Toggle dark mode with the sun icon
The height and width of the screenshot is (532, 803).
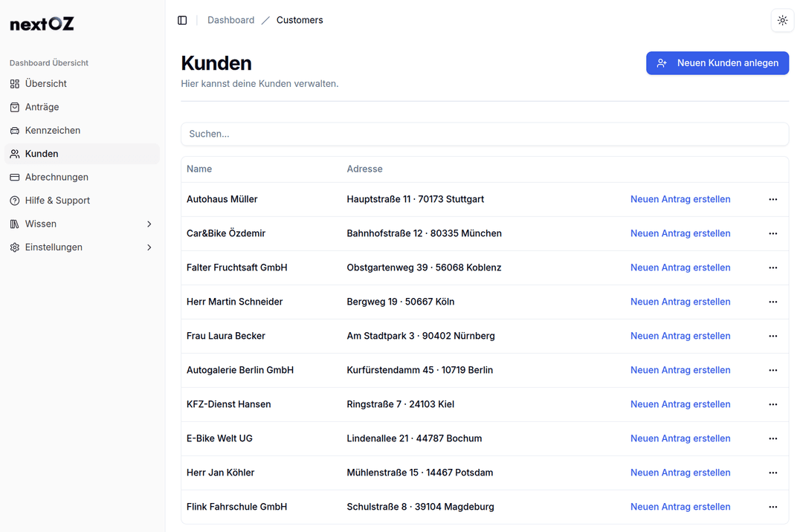[x=782, y=20]
